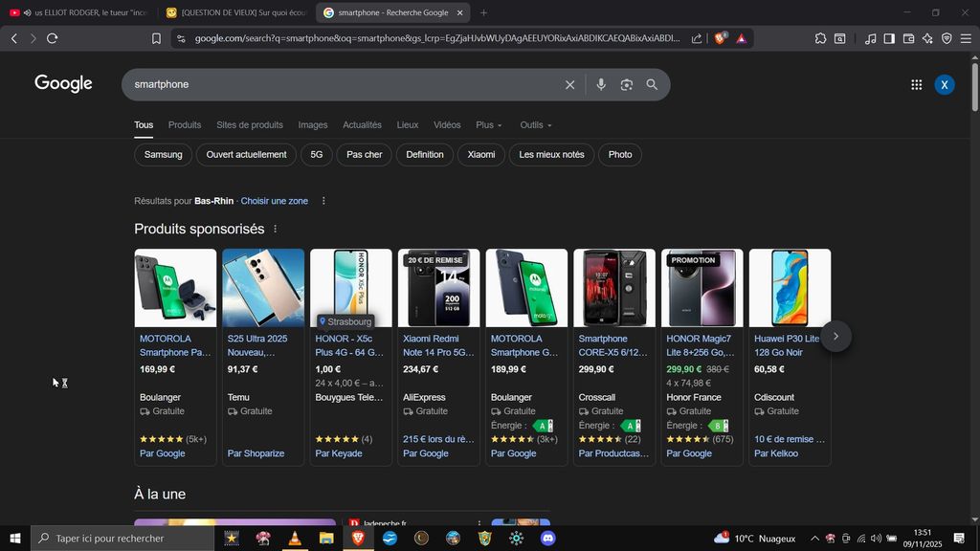980x551 pixels.
Task: Open Google Lens image search
Action: [626, 84]
